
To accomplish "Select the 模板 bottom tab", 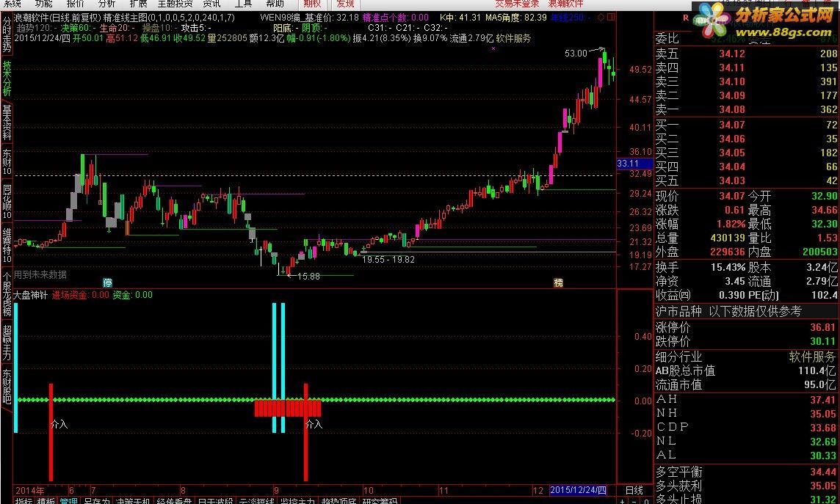I will pos(46,501).
